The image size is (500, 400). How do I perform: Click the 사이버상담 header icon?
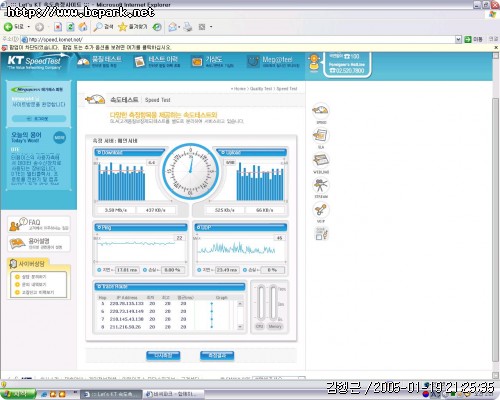pos(13,264)
